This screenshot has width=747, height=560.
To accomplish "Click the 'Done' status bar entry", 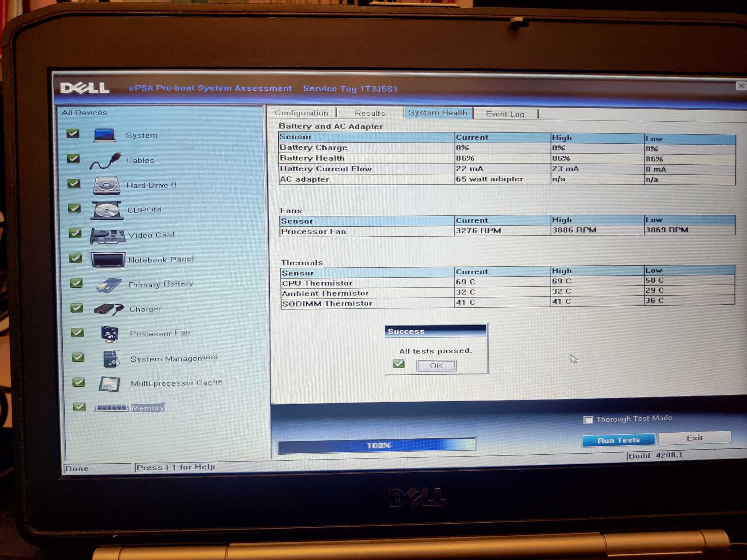I will (77, 469).
